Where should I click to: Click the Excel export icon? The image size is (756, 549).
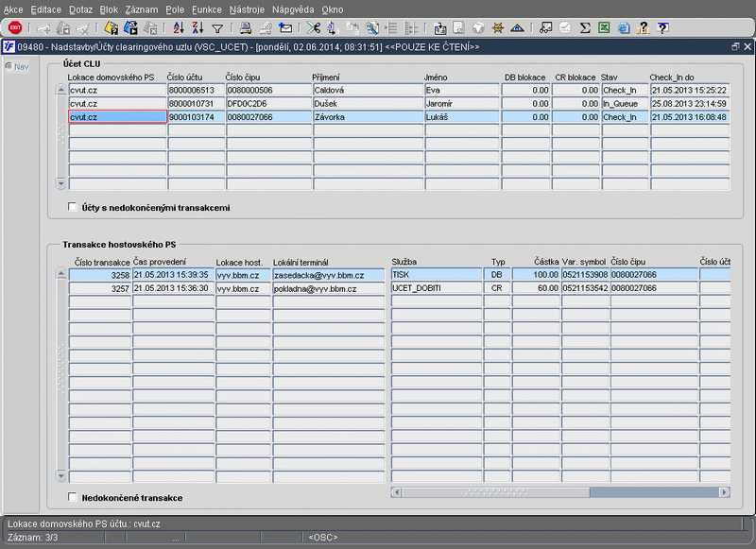604,28
